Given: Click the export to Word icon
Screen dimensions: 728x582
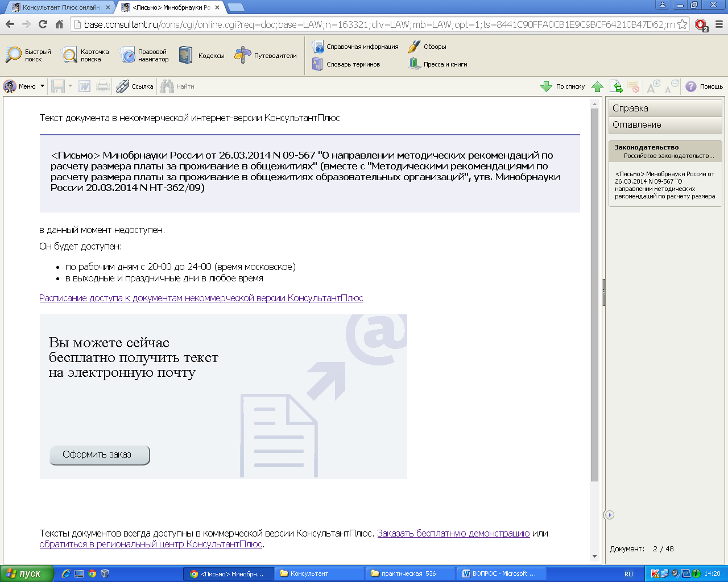Looking at the screenshot, I should click(x=85, y=86).
